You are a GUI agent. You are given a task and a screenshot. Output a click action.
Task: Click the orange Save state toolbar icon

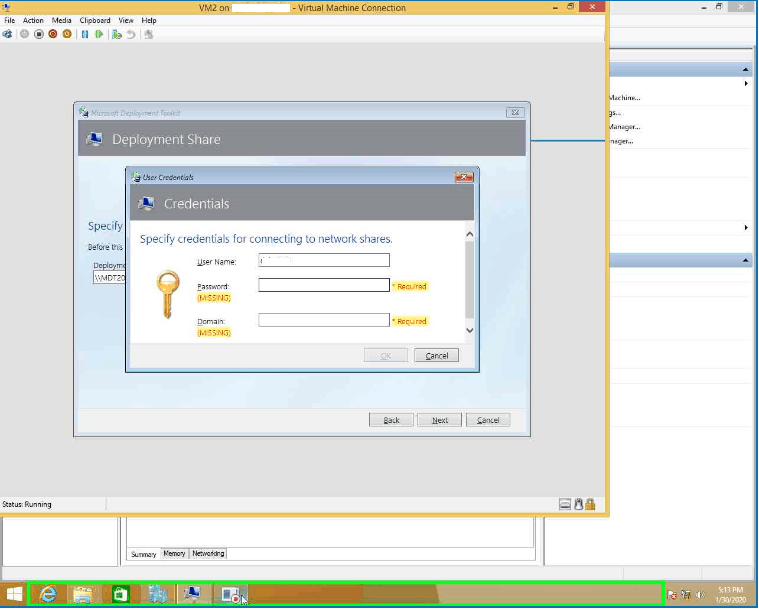(67, 34)
